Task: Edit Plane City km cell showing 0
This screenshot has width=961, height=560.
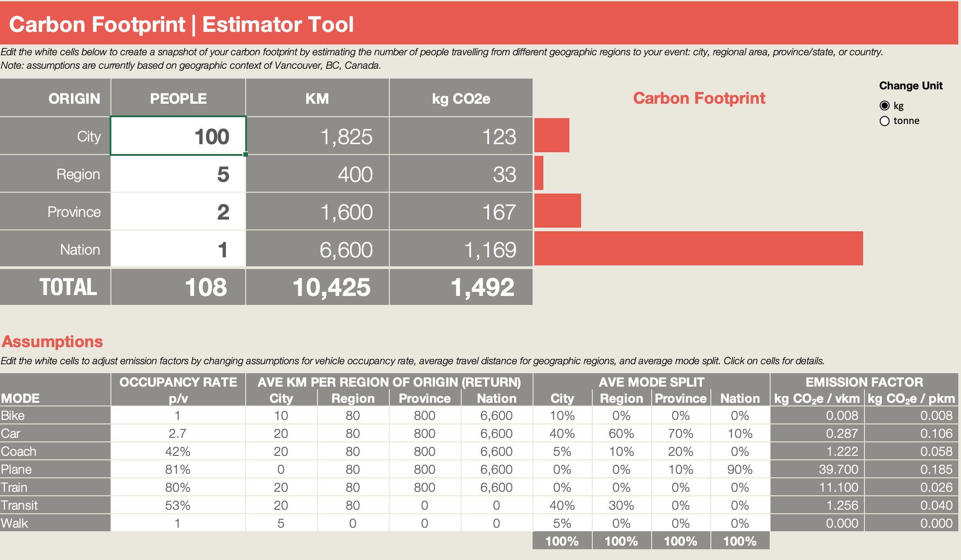Action: tap(282, 469)
